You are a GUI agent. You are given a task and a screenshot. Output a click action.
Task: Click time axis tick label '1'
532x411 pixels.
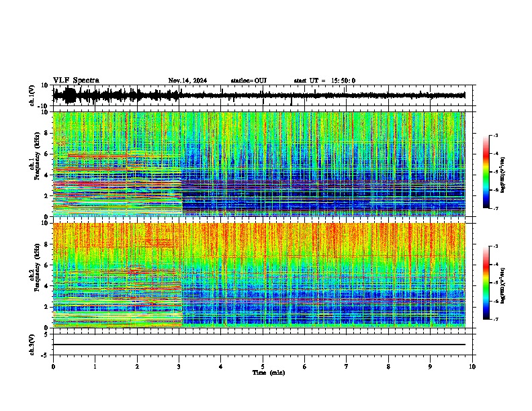95,367
